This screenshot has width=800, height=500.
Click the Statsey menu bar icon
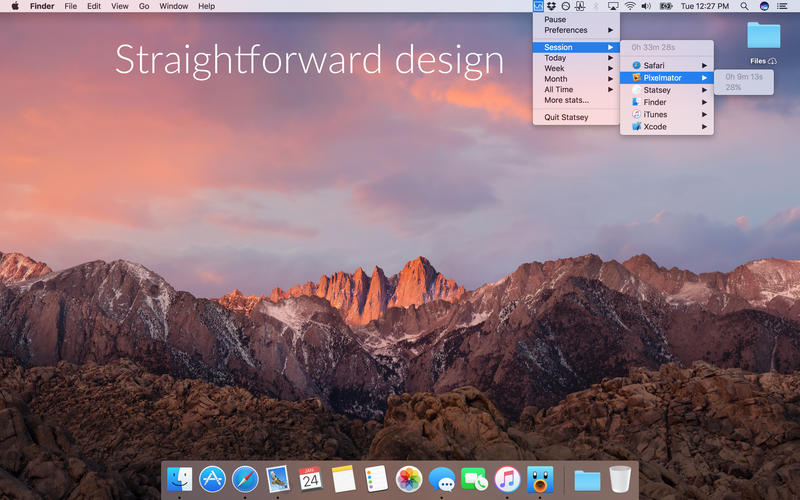click(x=538, y=6)
